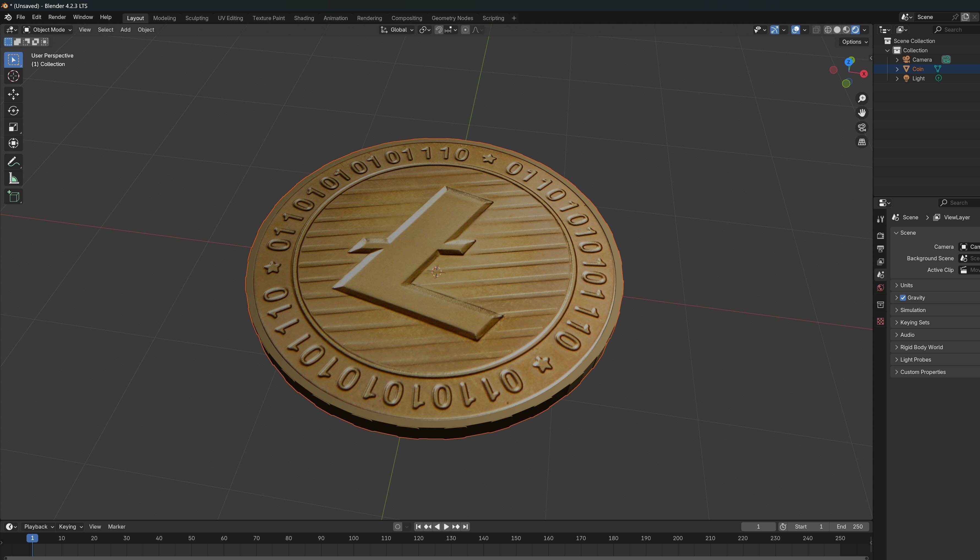Click the Light data icon in outliner

(x=938, y=78)
